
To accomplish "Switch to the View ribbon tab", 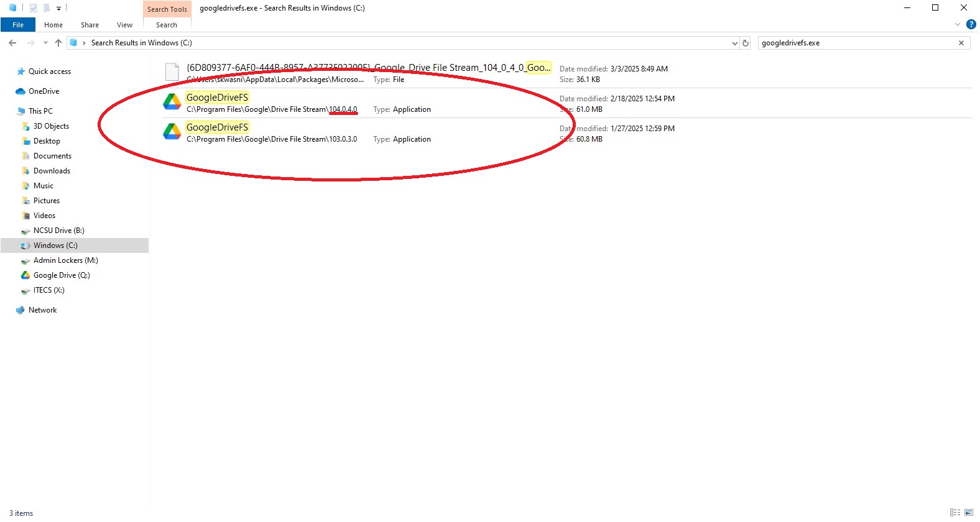I will [x=124, y=25].
